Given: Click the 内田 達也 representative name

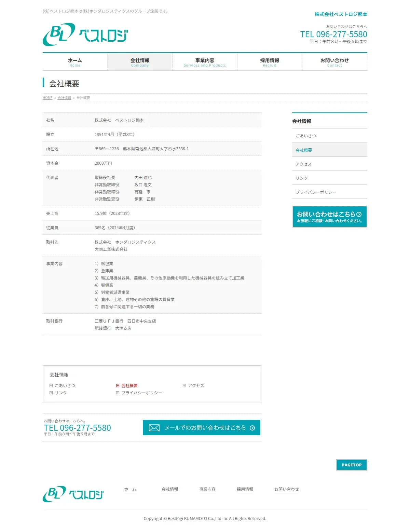Looking at the screenshot, I should (143, 178).
